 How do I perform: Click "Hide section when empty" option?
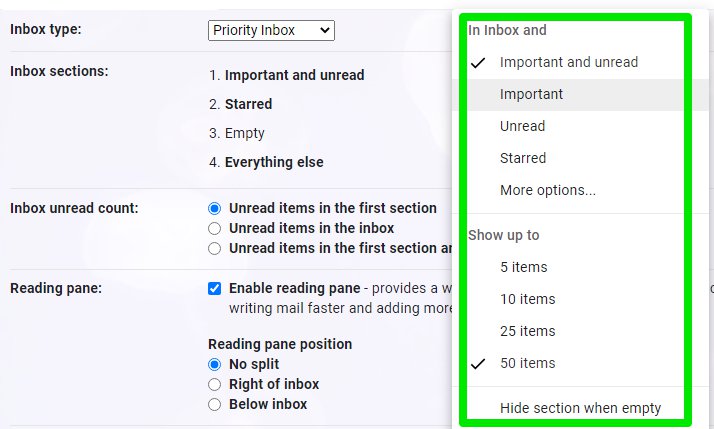[x=580, y=408]
